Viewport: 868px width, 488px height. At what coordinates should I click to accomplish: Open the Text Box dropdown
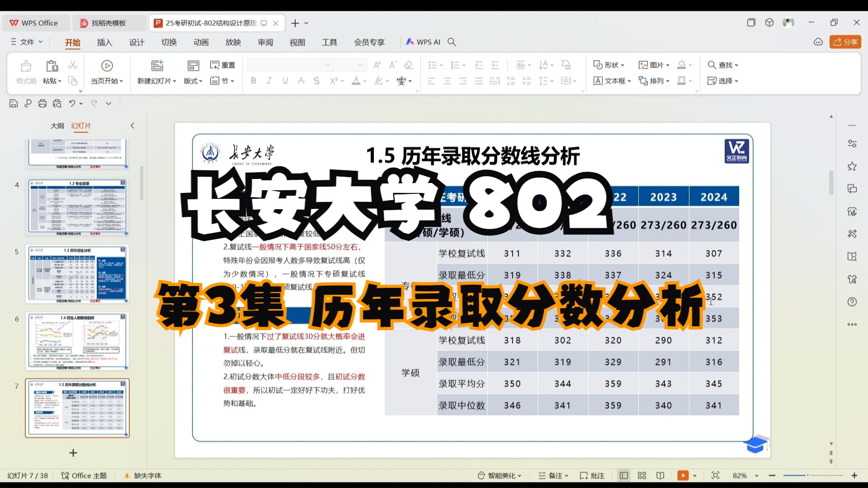(x=612, y=81)
